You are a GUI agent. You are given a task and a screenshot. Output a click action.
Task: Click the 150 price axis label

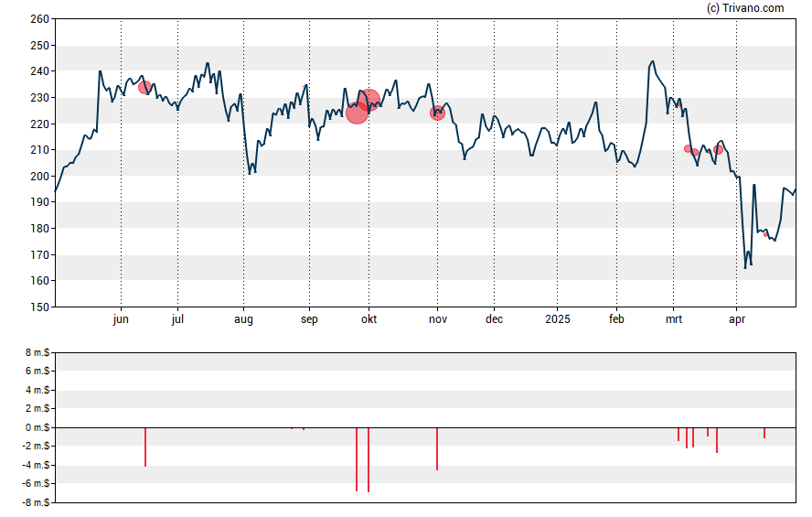click(x=40, y=307)
